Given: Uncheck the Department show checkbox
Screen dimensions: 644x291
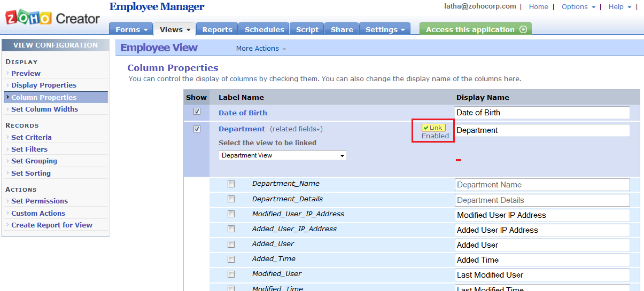Looking at the screenshot, I should (197, 129).
